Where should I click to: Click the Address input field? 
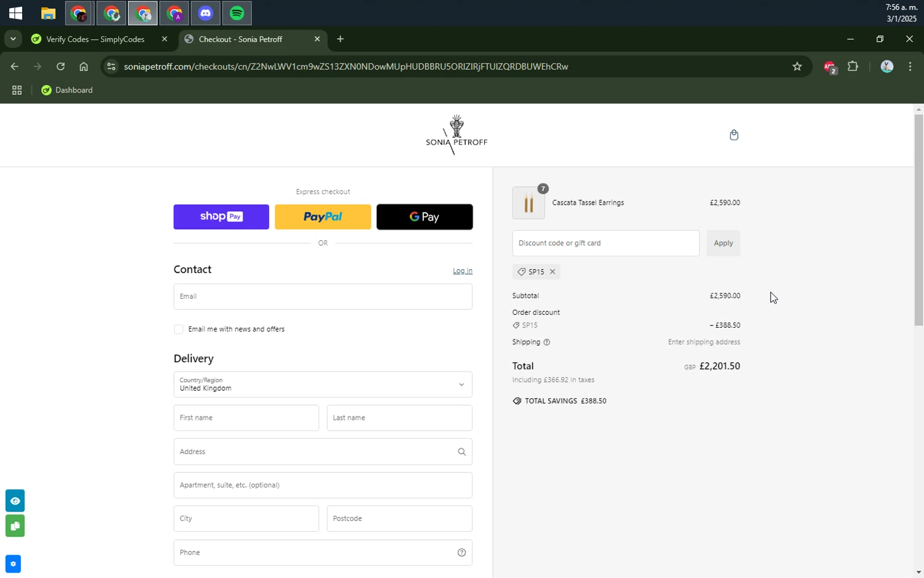pyautogui.click(x=323, y=452)
